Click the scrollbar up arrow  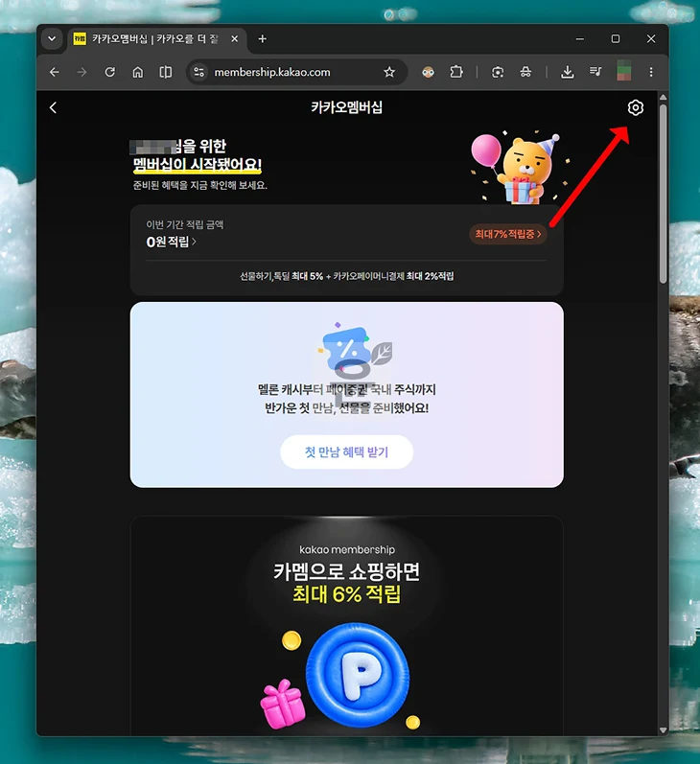pyautogui.click(x=663, y=97)
